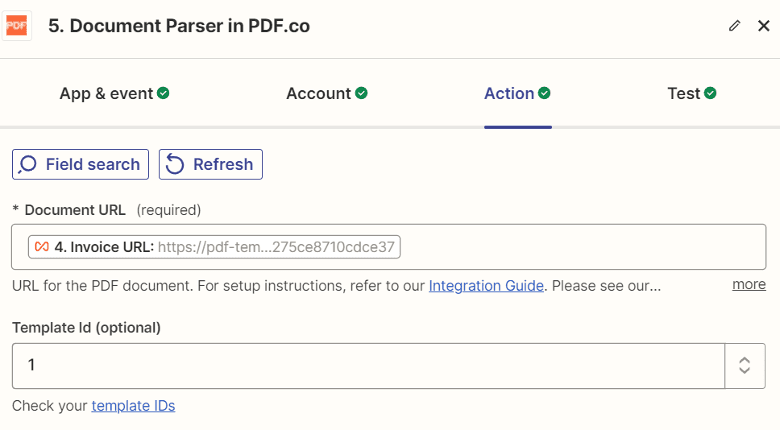Click the Template Id (optional) label
Image resolution: width=780 pixels, height=430 pixels.
pyautogui.click(x=87, y=328)
